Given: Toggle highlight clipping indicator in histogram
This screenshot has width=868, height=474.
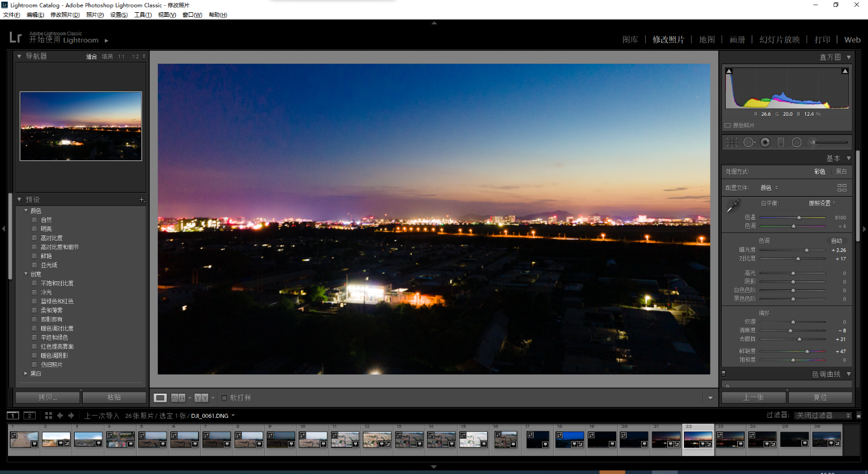Looking at the screenshot, I should point(845,71).
